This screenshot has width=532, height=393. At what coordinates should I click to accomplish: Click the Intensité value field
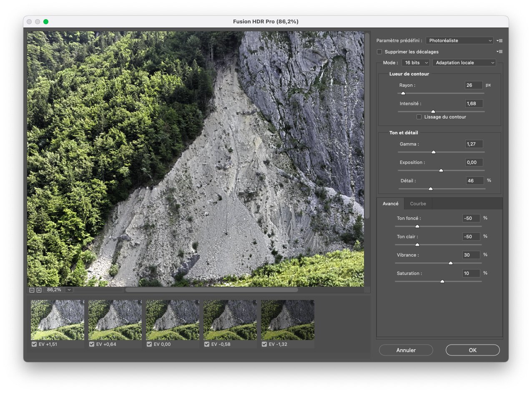tap(474, 103)
